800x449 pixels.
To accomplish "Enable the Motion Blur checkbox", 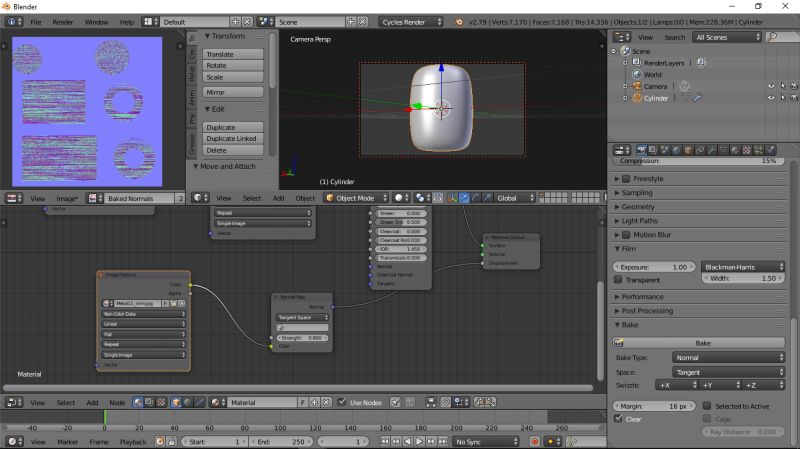I will click(626, 235).
